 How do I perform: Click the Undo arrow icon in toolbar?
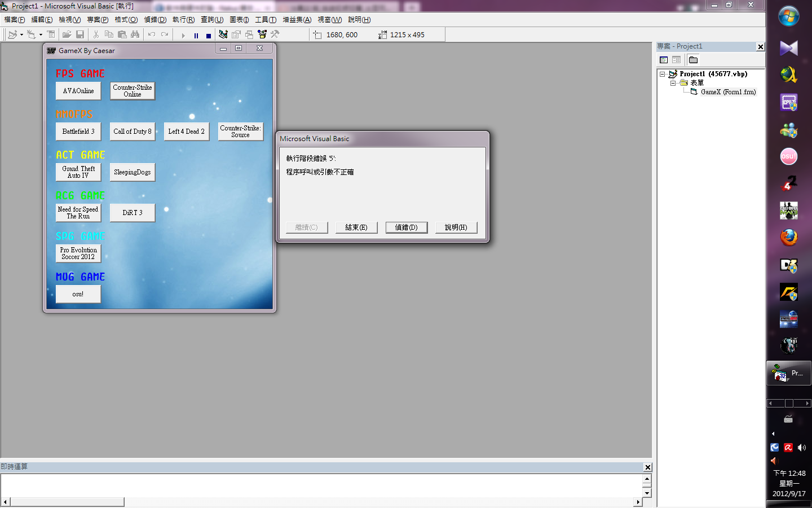pos(151,35)
